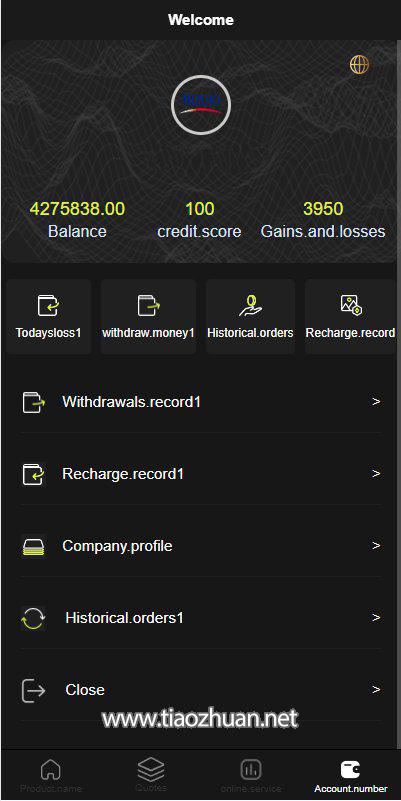This screenshot has width=401, height=801.
Task: Expand the Company.profile row chevron
Action: tap(376, 546)
